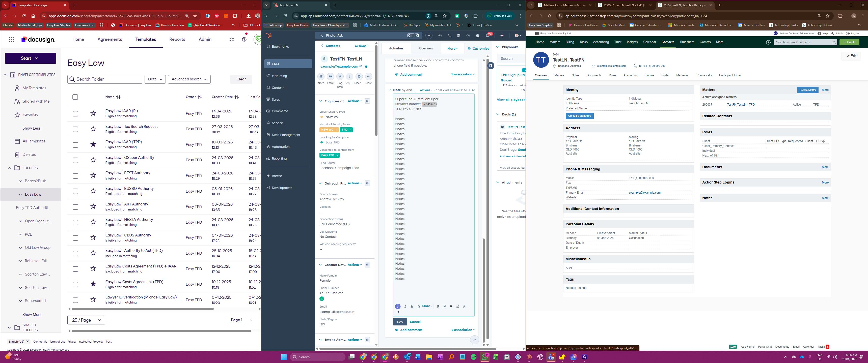Open the 25 / Page dropdown
Viewport: 868px width, 363px height.
tap(86, 320)
